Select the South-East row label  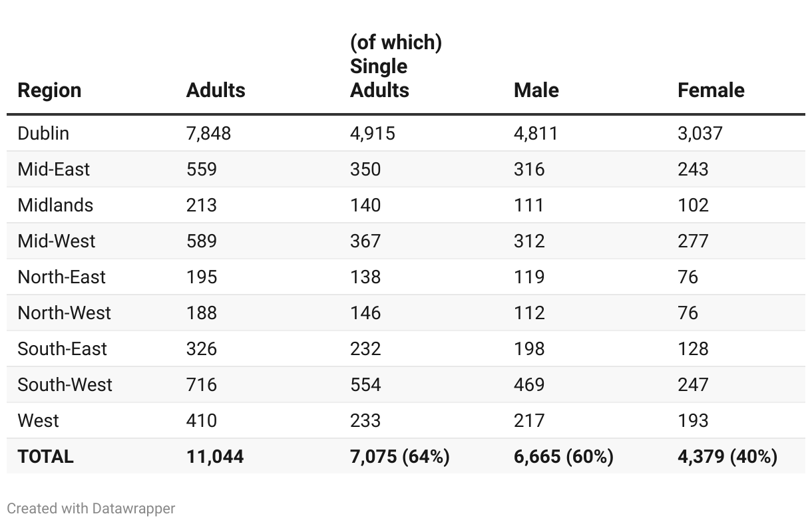pyautogui.click(x=63, y=348)
